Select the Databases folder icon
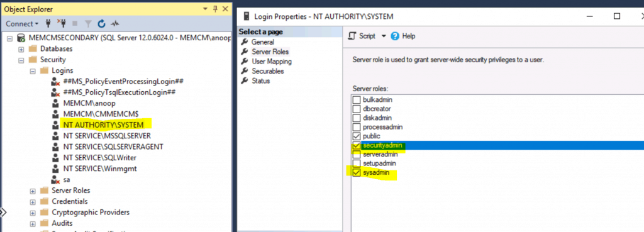 [33, 49]
